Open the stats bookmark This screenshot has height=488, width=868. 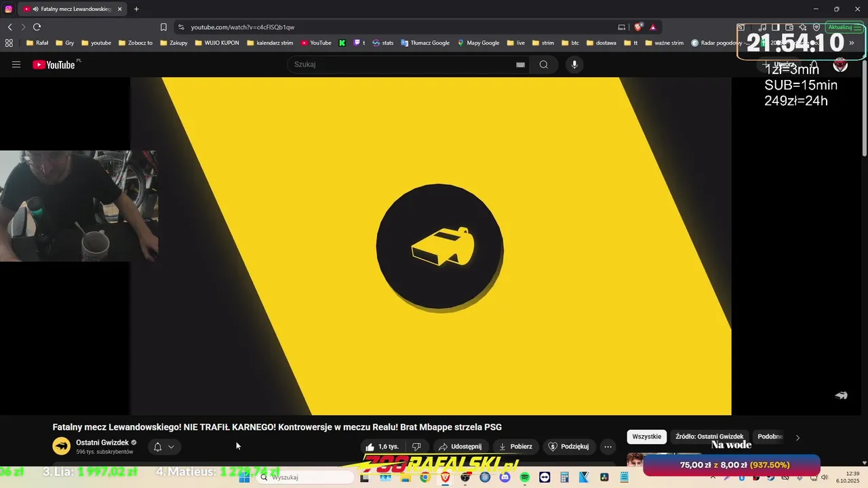click(383, 43)
